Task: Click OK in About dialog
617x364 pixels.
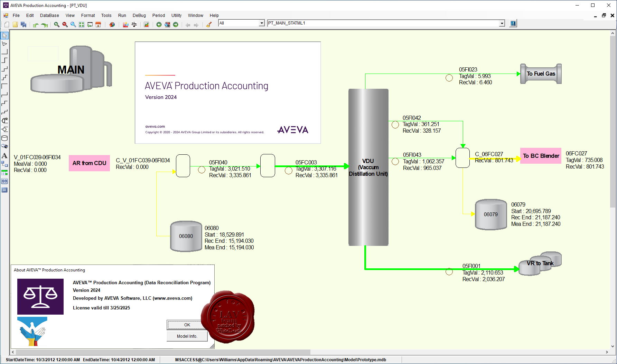Action: click(x=187, y=325)
